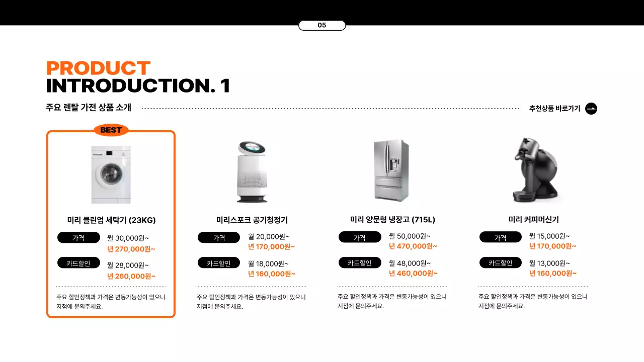
Task: Click the washer's 가격 label pill
Action: coord(78,238)
